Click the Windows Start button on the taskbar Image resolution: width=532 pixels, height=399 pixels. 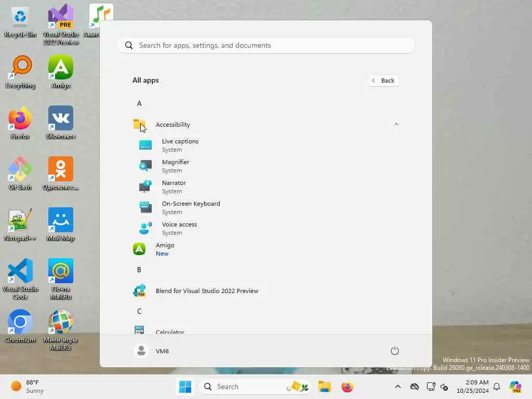[185, 387]
